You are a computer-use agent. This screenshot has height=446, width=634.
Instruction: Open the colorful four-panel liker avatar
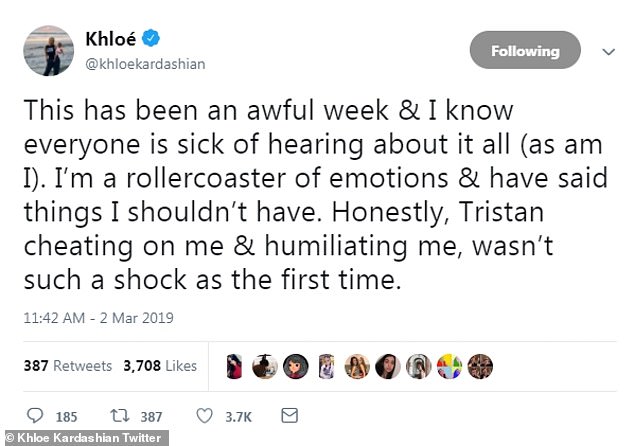pos(450,366)
